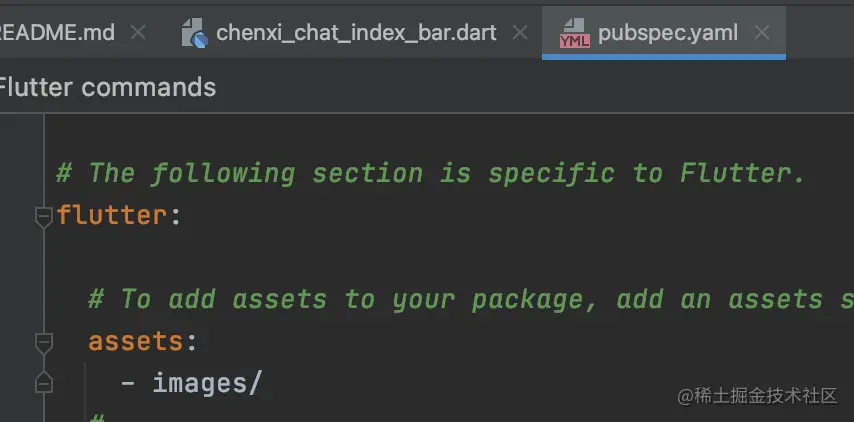Click the images/ list entry
This screenshot has width=854, height=422.
(x=206, y=383)
